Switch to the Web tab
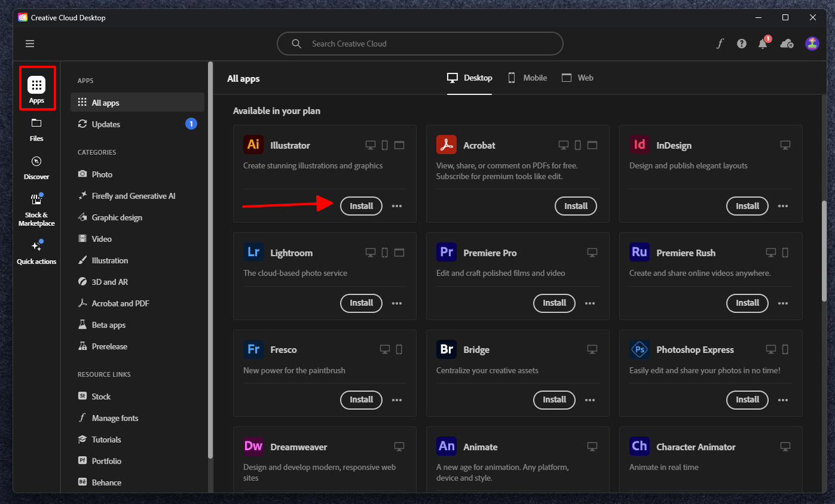 point(577,78)
